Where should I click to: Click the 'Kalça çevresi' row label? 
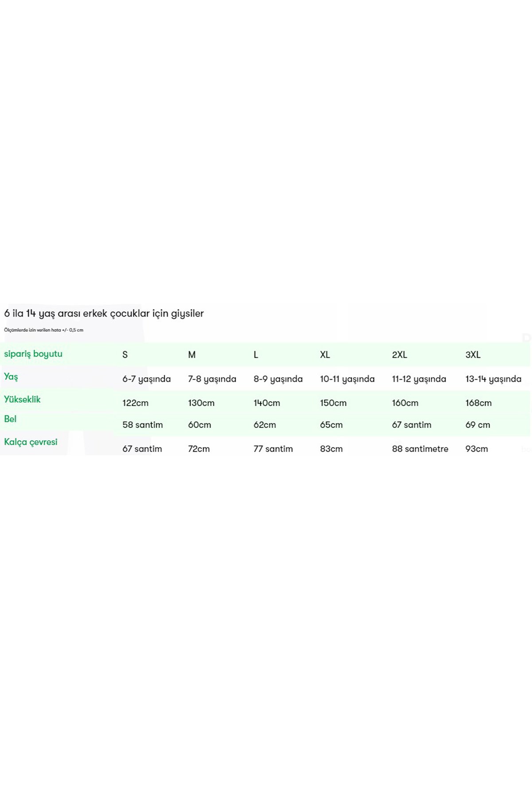(x=31, y=442)
